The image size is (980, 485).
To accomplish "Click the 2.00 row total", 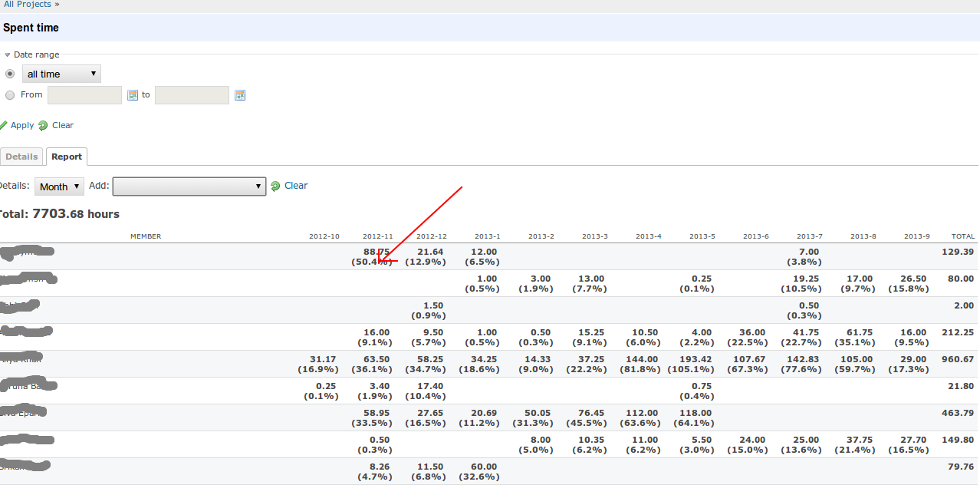I will [x=964, y=305].
